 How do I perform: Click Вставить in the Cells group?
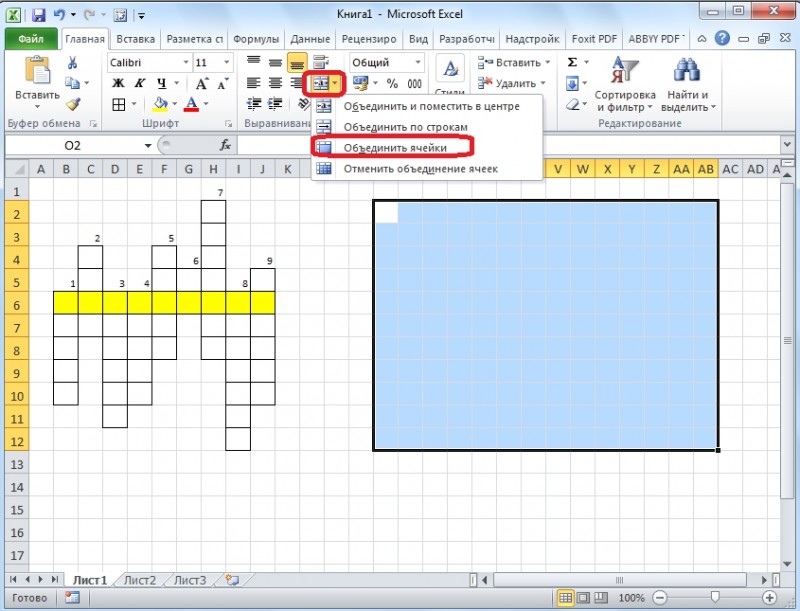pyautogui.click(x=514, y=62)
